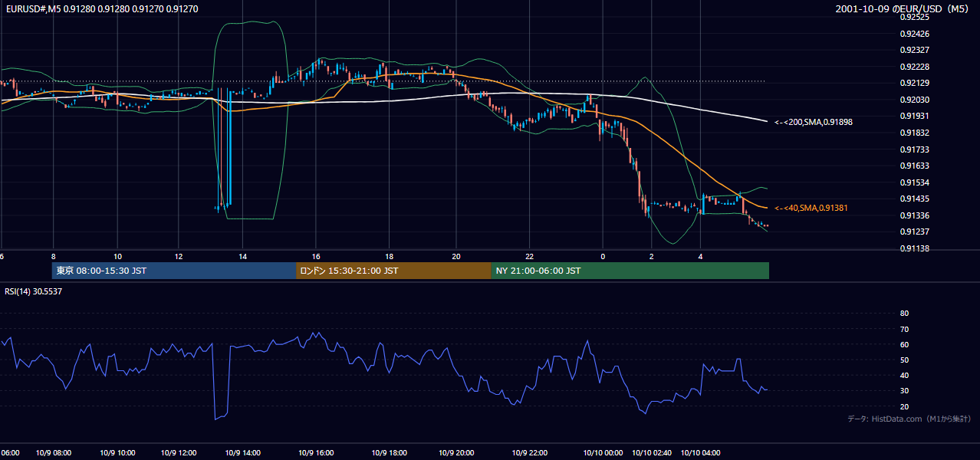Click the 10/9 18:00 time label
The height and width of the screenshot is (460, 980).
pyautogui.click(x=390, y=453)
